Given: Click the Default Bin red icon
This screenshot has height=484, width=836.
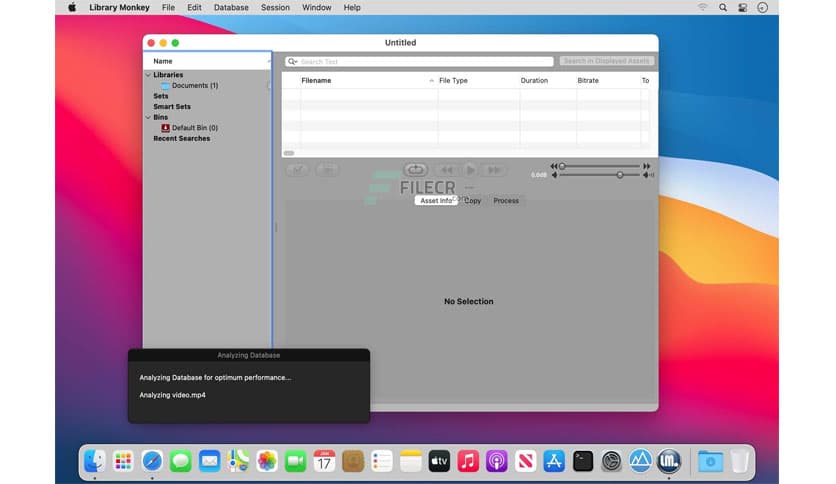Looking at the screenshot, I should point(165,128).
